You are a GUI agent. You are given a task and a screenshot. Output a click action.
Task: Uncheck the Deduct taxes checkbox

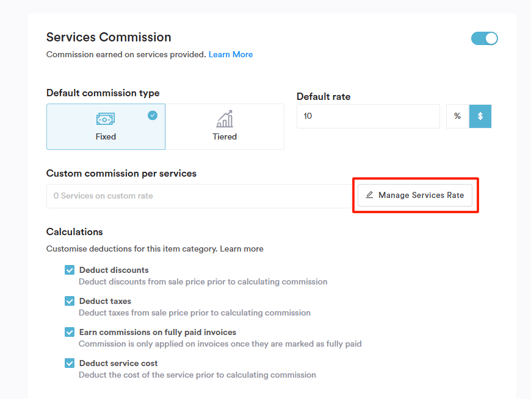[69, 301]
